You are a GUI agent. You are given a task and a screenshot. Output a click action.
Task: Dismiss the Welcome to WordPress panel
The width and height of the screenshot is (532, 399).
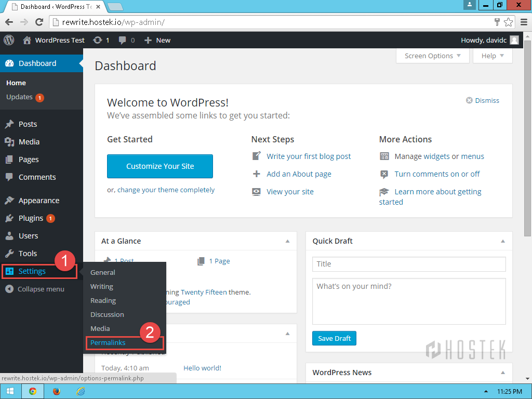coord(483,100)
